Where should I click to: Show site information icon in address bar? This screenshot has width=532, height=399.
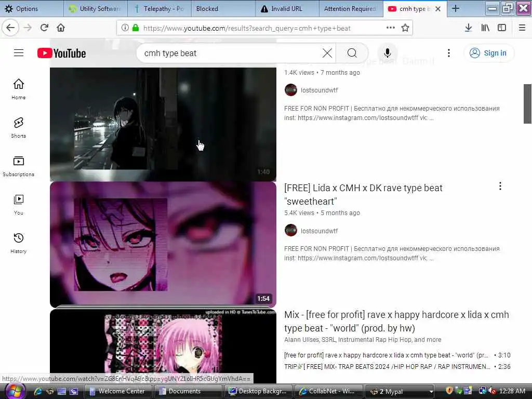click(125, 28)
